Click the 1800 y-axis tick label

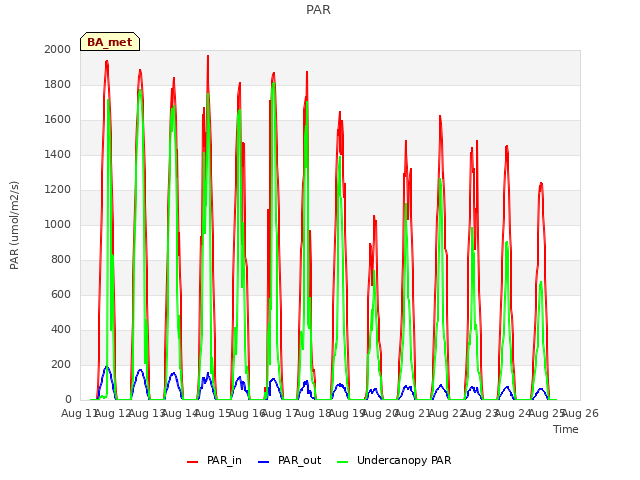coord(58,84)
